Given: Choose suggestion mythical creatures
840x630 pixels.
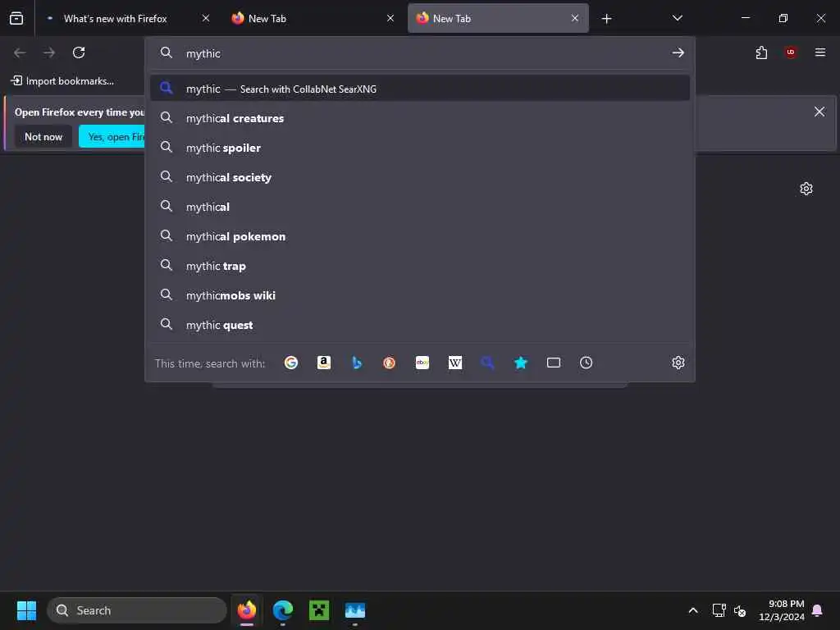Looking at the screenshot, I should [x=420, y=118].
